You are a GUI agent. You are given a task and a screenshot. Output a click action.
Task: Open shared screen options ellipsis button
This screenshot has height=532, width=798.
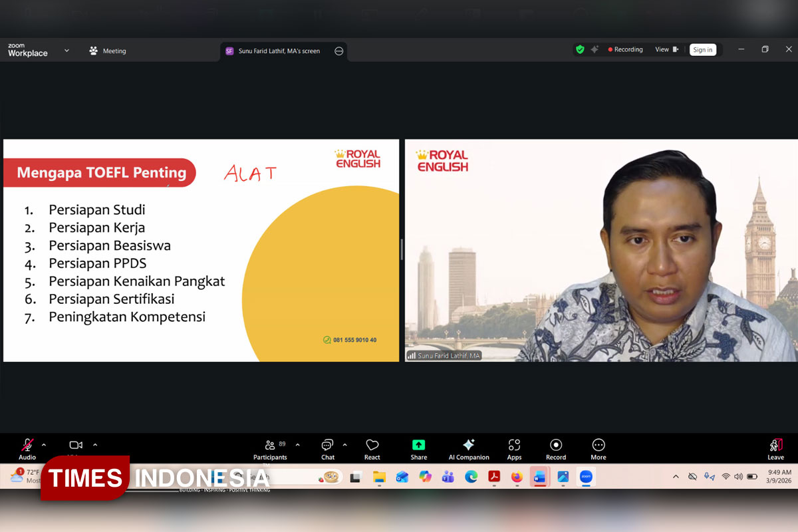point(339,51)
